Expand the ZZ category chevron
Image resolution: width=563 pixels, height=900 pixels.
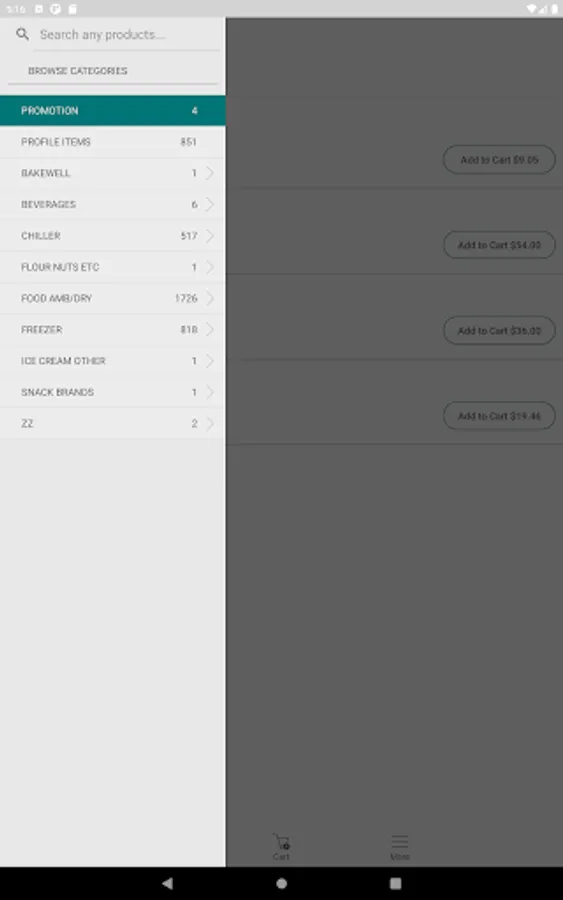[x=210, y=424]
